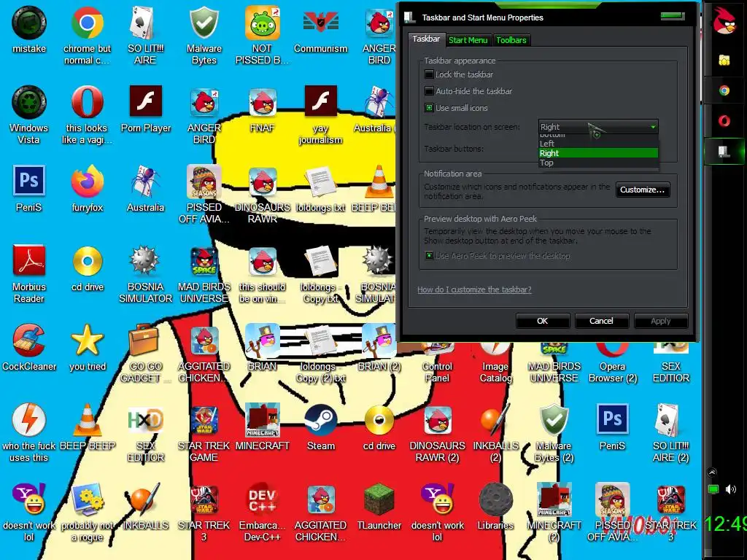747x560 pixels.
Task: Click the Customize... button
Action: point(642,190)
